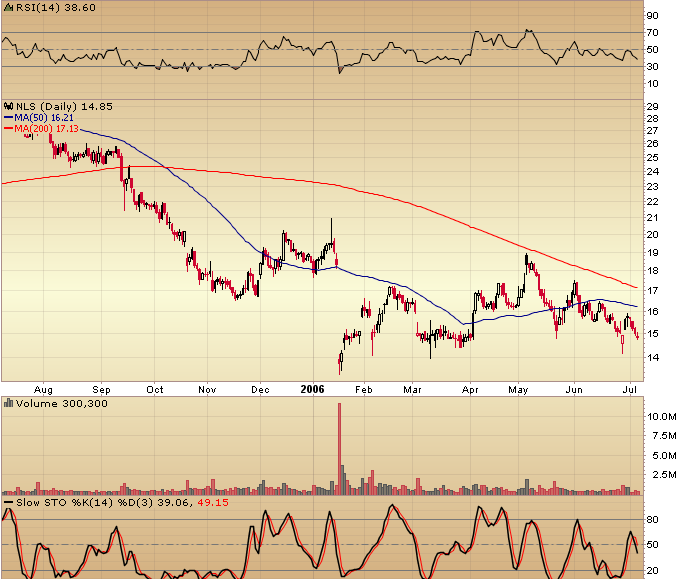This screenshot has height=579, width=680.
Task: Click the 29 price axis label
Action: point(653,106)
